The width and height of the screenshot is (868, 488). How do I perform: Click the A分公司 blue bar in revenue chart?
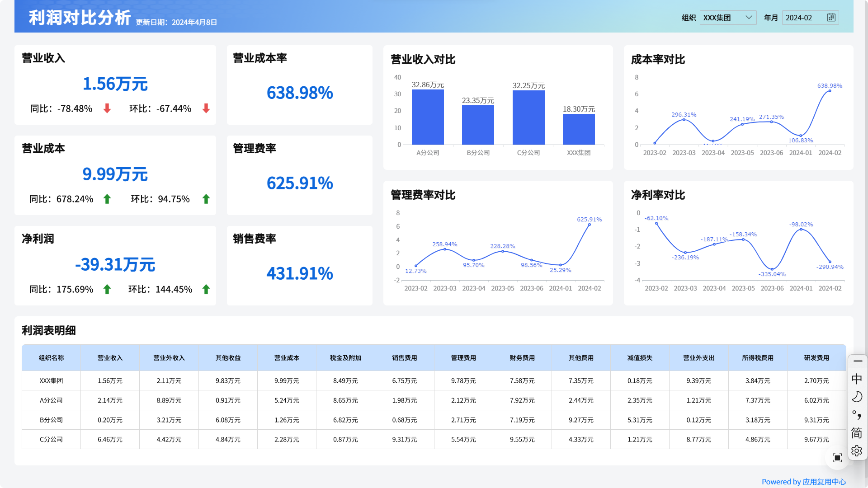click(428, 117)
